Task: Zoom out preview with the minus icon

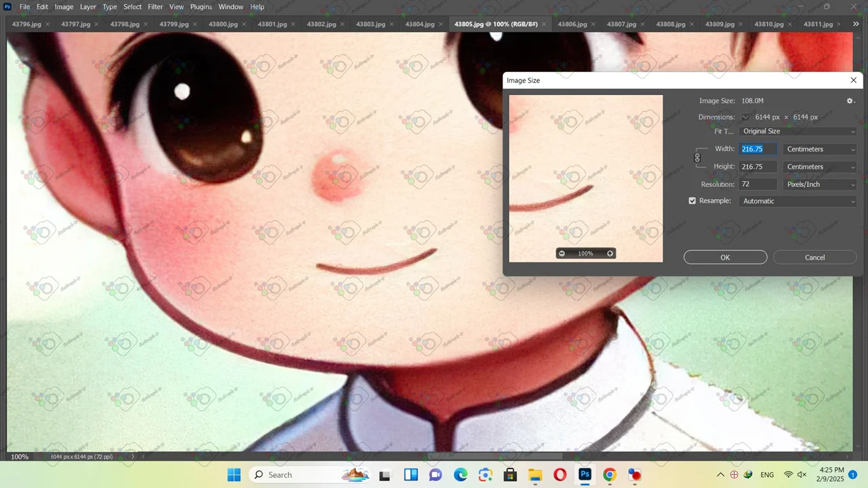Action: pos(561,253)
